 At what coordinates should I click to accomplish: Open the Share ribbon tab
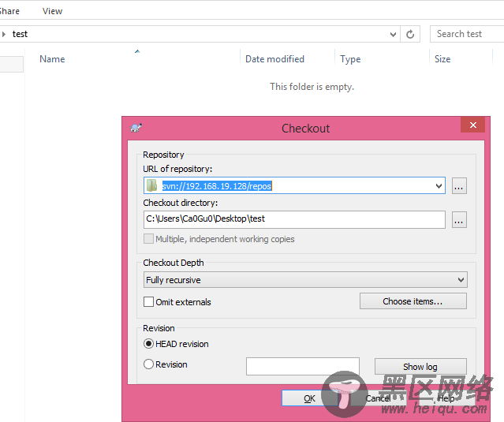pyautogui.click(x=9, y=11)
